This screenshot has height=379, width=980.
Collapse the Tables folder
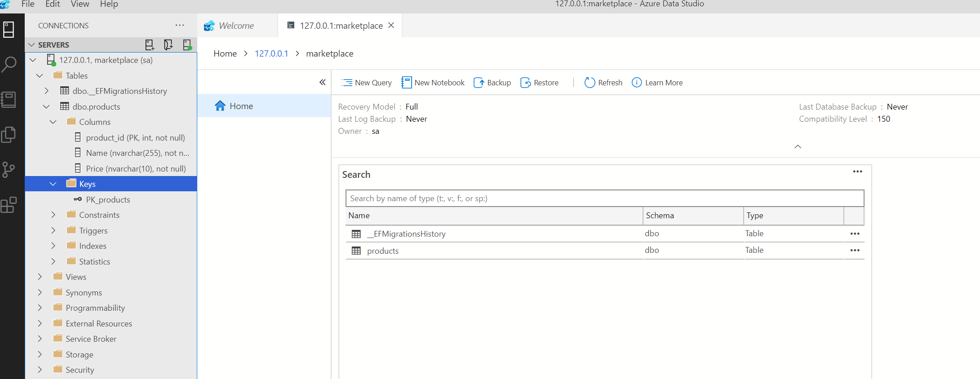pos(40,75)
